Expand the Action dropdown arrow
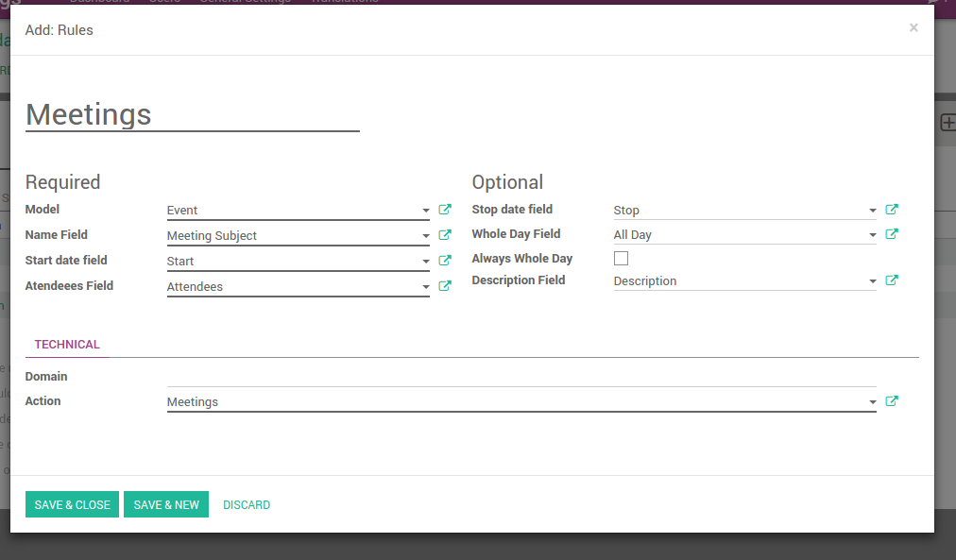Viewport: 956px width, 560px height. click(x=873, y=402)
